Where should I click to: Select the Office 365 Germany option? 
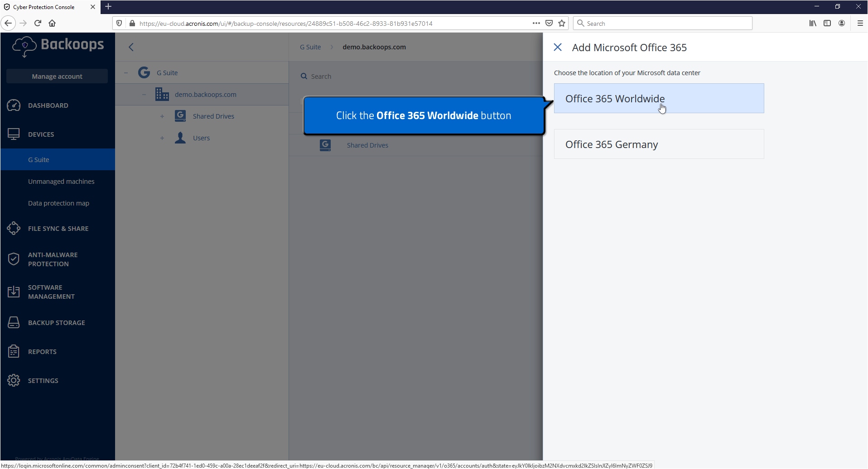click(659, 144)
